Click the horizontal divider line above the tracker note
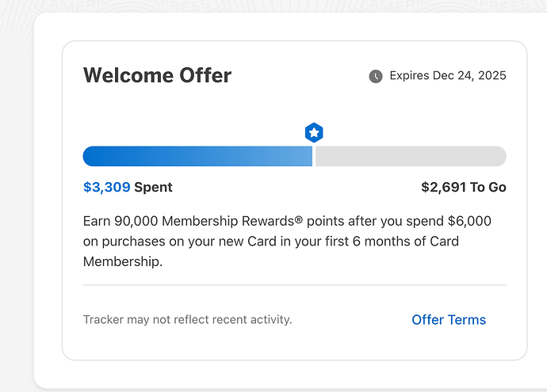Viewport: 547px width, 392px height. 294,285
